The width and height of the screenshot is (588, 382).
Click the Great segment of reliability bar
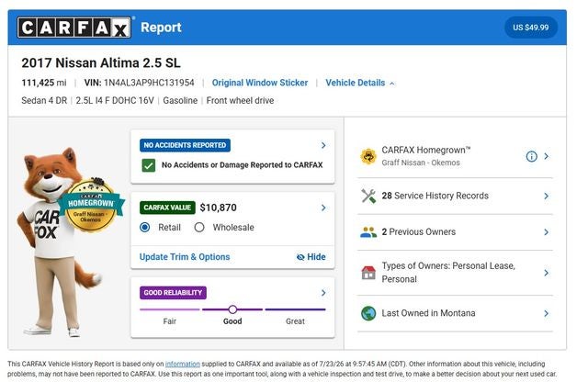[x=295, y=309]
